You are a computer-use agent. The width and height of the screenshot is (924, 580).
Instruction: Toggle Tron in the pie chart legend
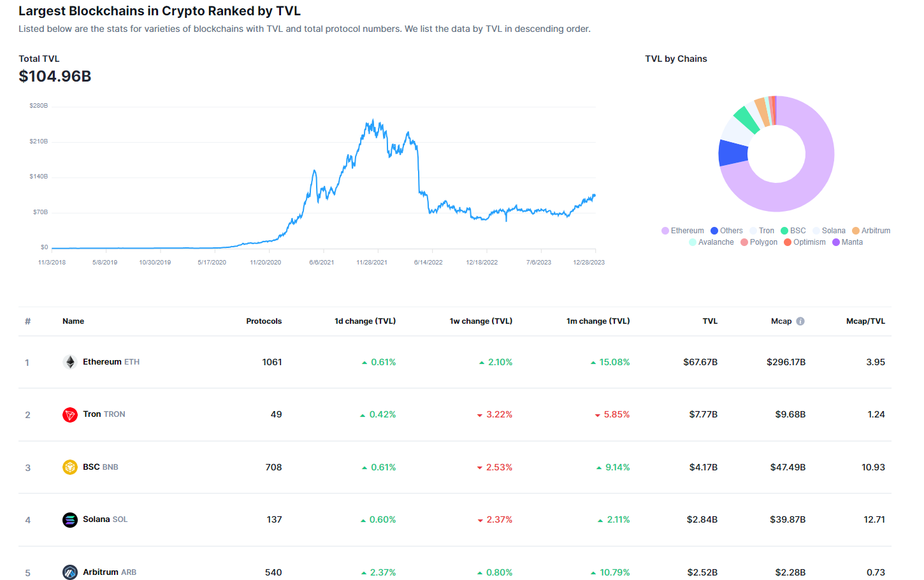pyautogui.click(x=762, y=231)
